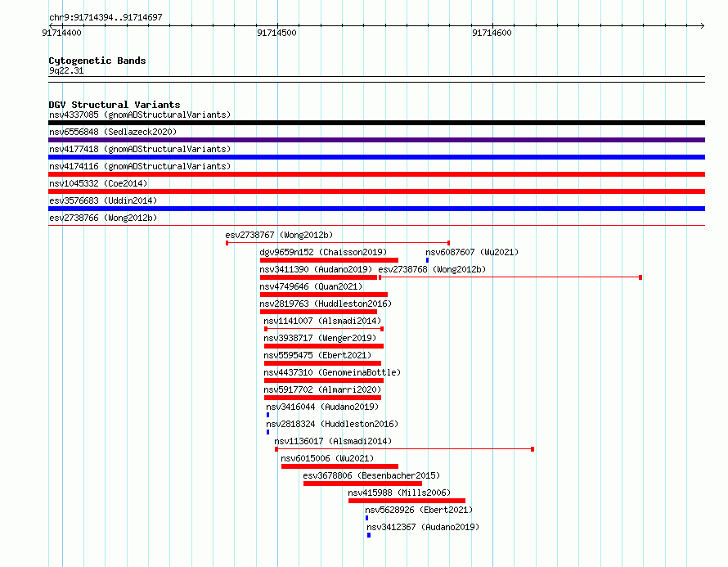This screenshot has height=567, width=728.
Task: Click nsv3416044 (Audano2019) label
Action: pos(322,407)
